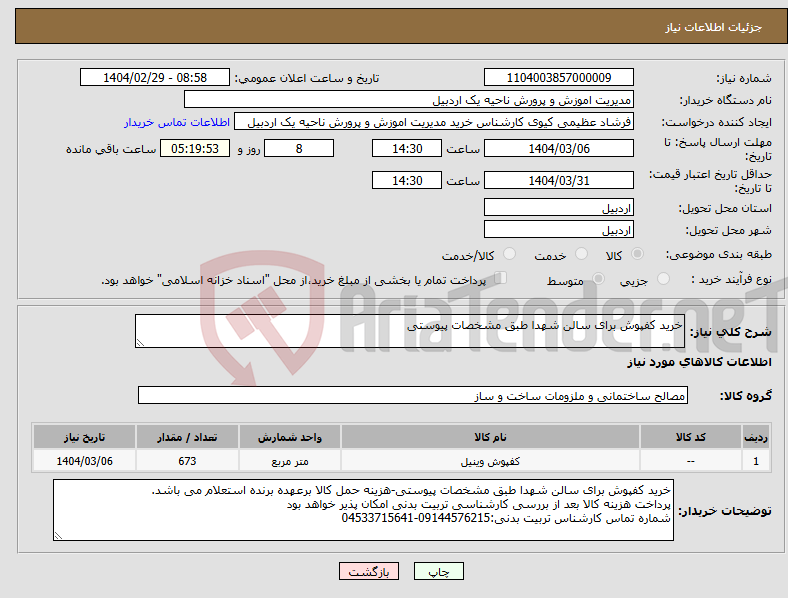Select the متوسط purchase type radio

[598, 278]
